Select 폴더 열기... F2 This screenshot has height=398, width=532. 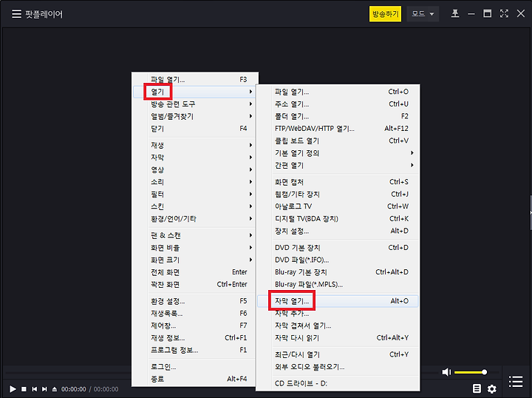338,116
